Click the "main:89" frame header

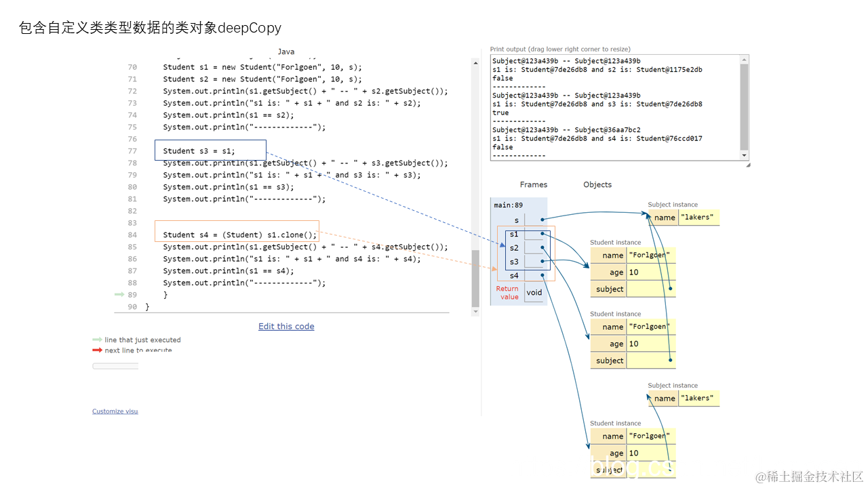(x=509, y=205)
